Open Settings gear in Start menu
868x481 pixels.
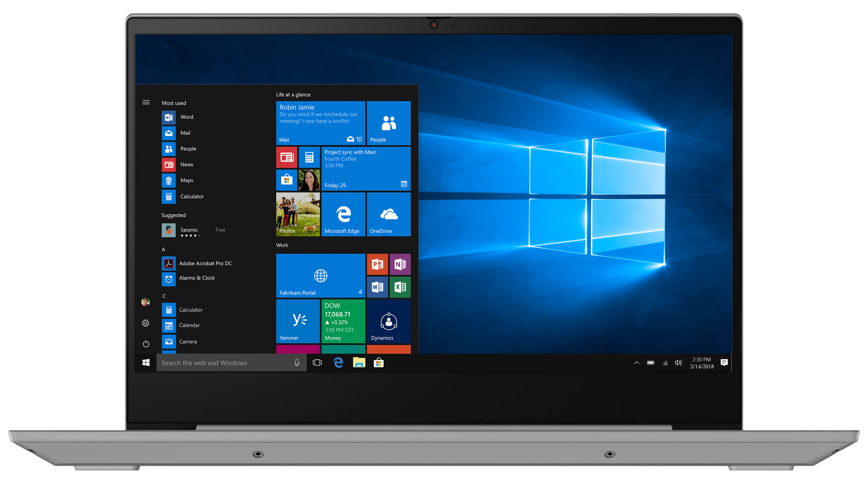click(146, 323)
